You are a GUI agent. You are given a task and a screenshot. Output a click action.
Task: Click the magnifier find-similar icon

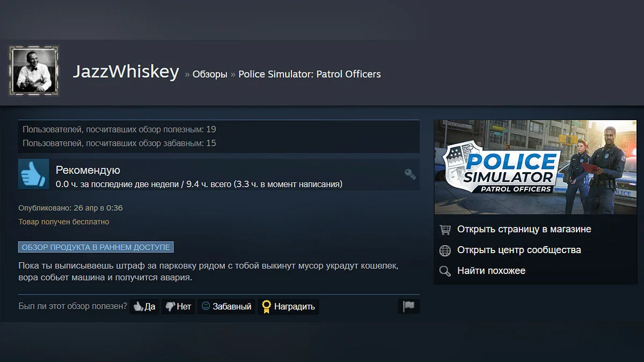point(445,271)
